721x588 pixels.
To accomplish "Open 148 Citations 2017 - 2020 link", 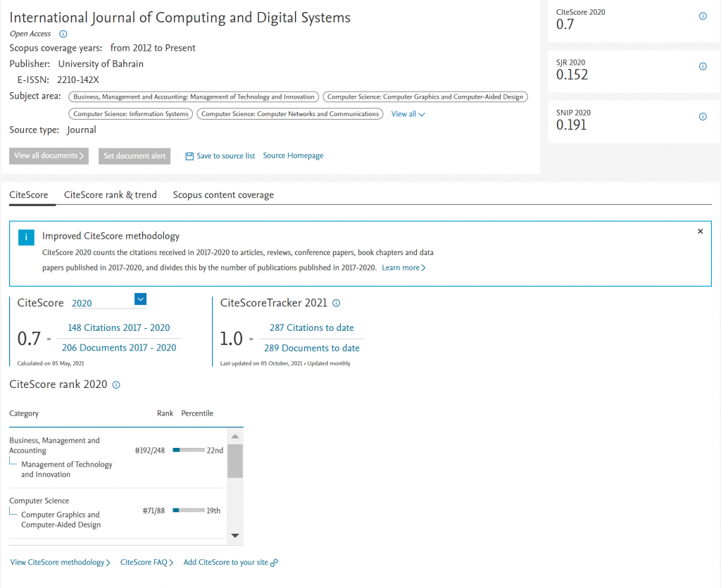I will pyautogui.click(x=118, y=327).
